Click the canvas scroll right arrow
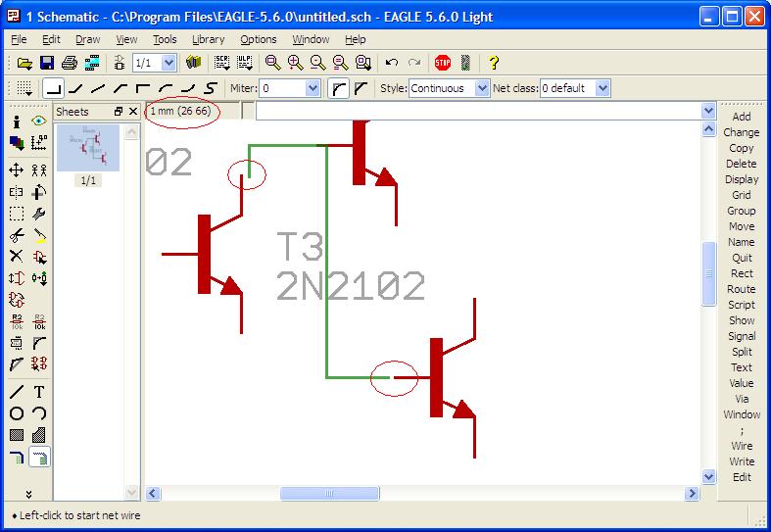The width and height of the screenshot is (771, 532). coord(692,493)
